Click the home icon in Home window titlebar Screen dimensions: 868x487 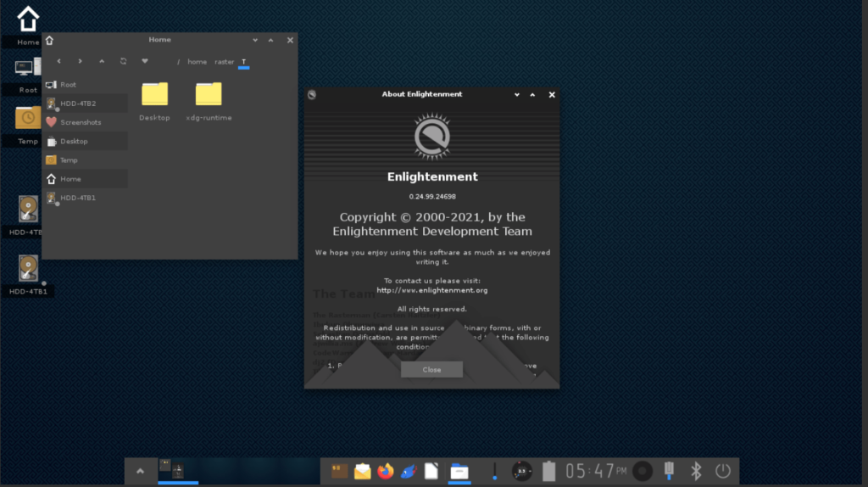(49, 40)
